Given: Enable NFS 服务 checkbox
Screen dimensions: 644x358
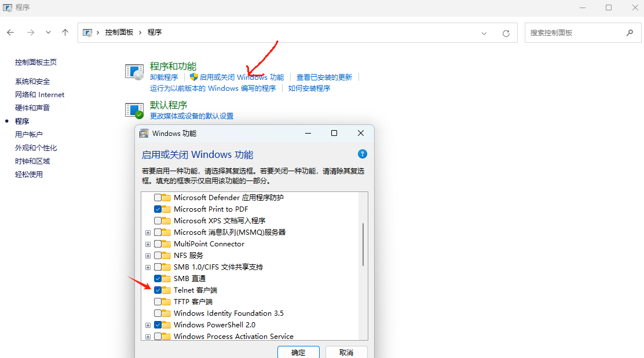Looking at the screenshot, I should [x=158, y=256].
